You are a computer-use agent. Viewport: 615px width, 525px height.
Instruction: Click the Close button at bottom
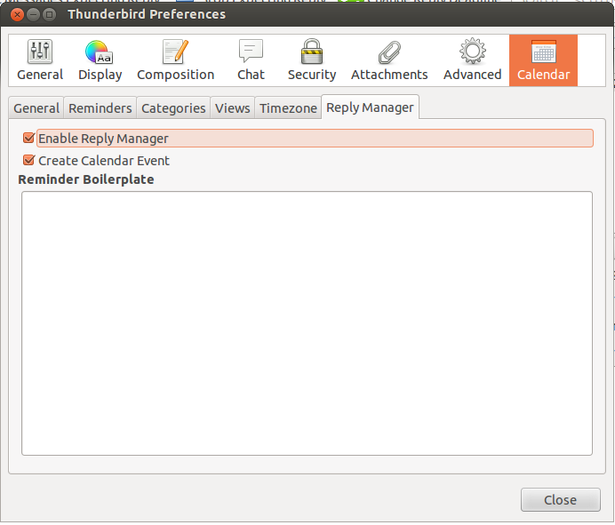tap(560, 500)
